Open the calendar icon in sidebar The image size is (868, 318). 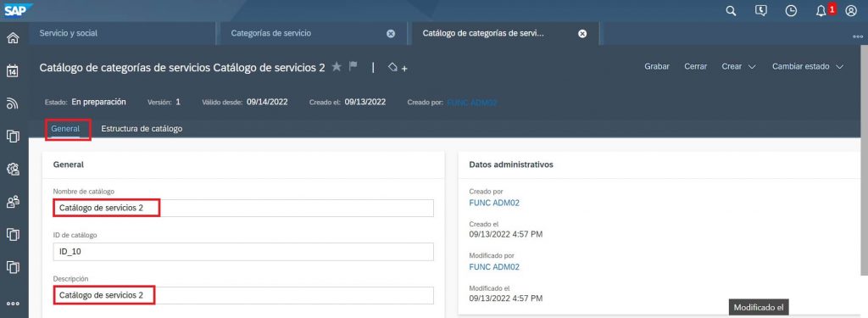(13, 71)
